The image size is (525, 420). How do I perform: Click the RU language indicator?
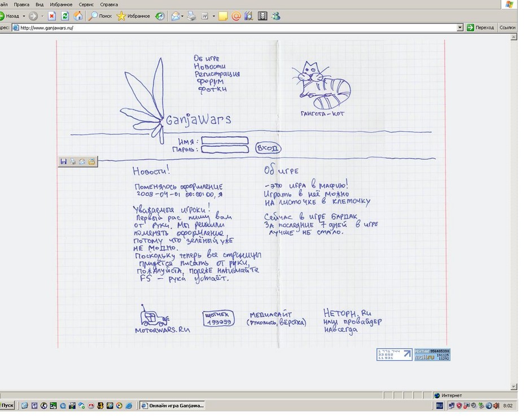440,405
